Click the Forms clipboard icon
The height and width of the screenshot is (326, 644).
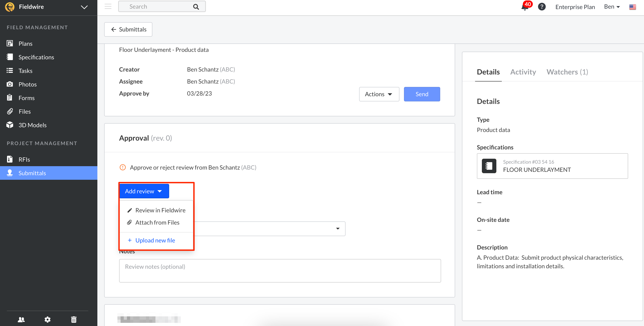(x=10, y=98)
